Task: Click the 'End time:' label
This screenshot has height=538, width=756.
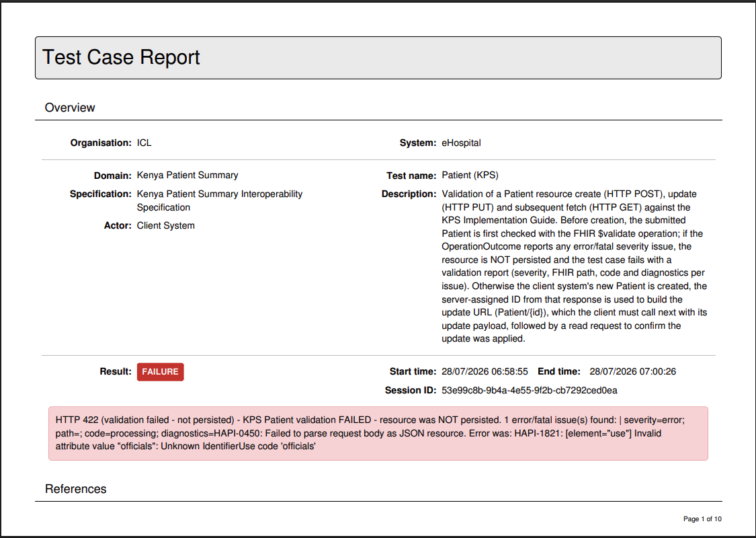Action: 559,371
